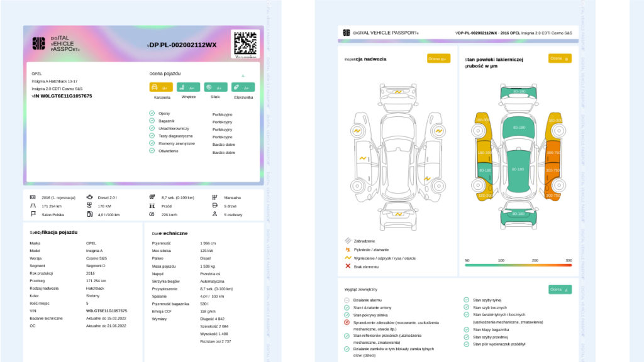Select the bold VIN line on the passport card
The height and width of the screenshot is (362, 644).
tap(62, 96)
